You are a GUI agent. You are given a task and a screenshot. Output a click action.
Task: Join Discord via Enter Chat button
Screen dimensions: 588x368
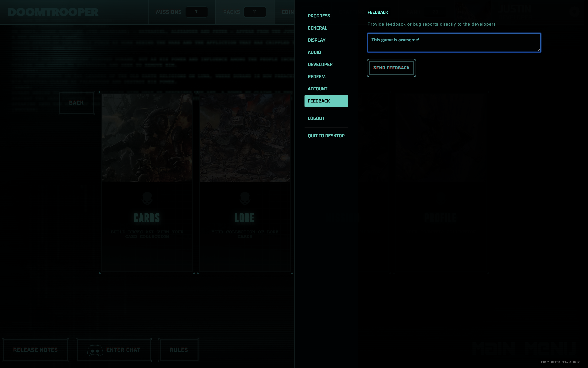tap(114, 350)
